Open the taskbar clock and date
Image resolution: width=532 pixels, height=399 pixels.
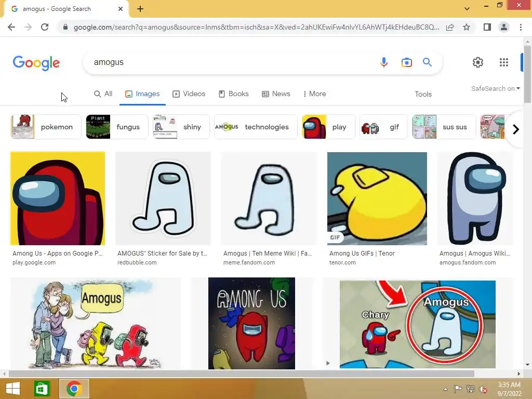point(509,389)
